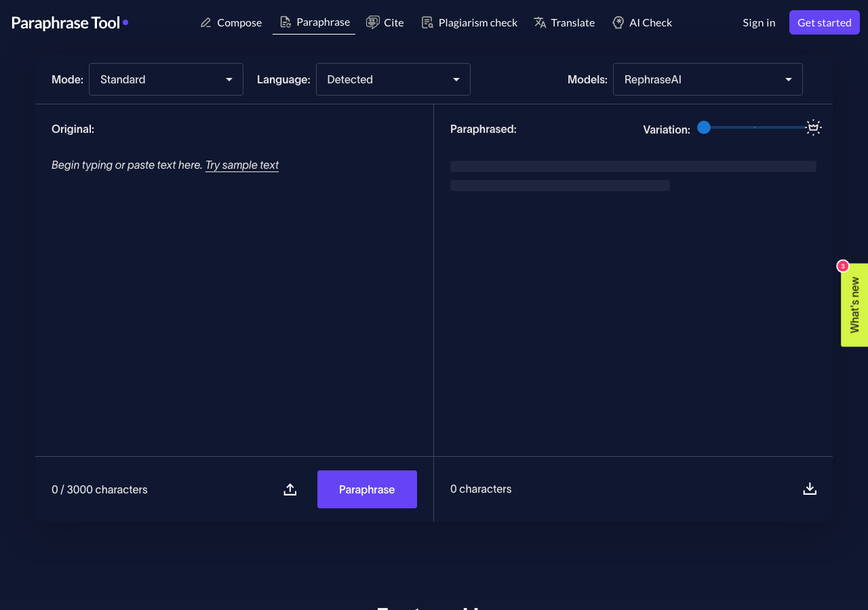The height and width of the screenshot is (610, 868).
Task: Click the Paraphrased output area
Action: pos(633,298)
